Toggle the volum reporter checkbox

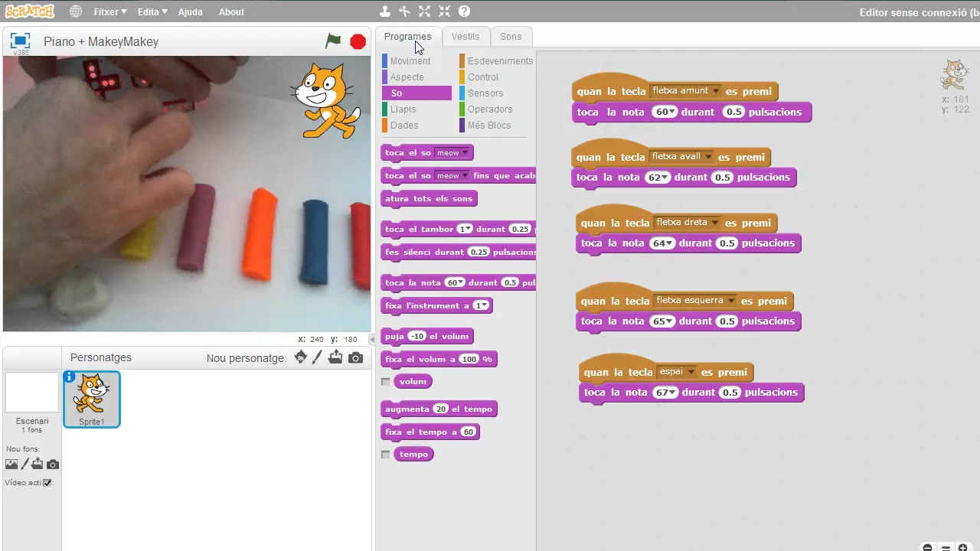(385, 381)
